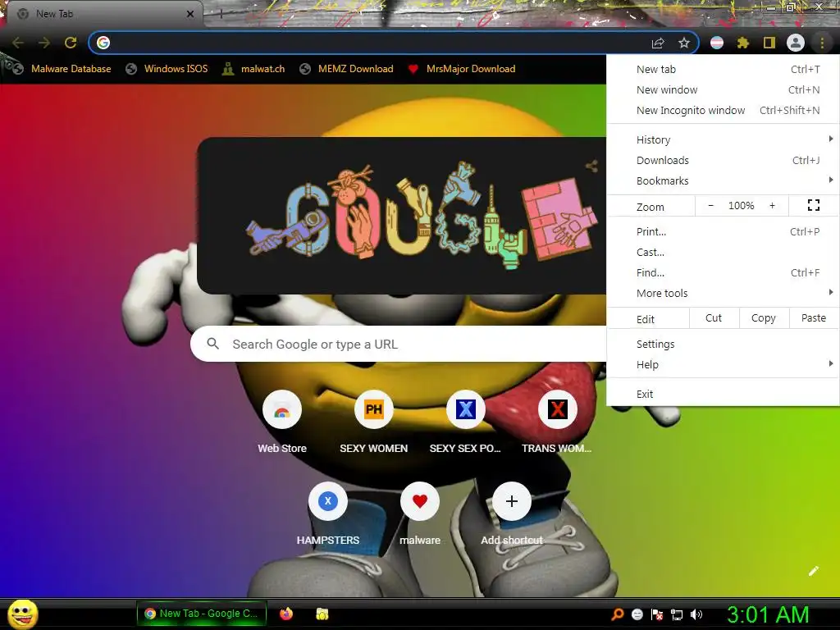The image size is (840, 630).
Task: Open the smiley Start button
Action: [22, 614]
